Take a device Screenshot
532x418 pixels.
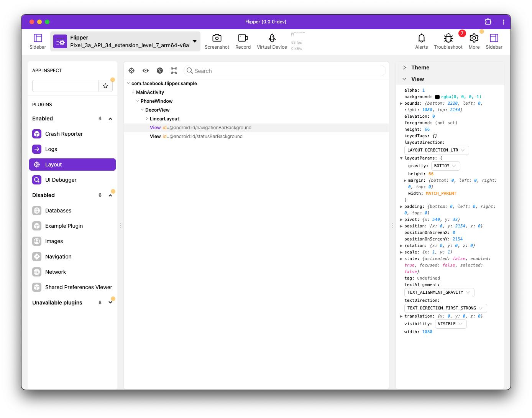coord(217,41)
